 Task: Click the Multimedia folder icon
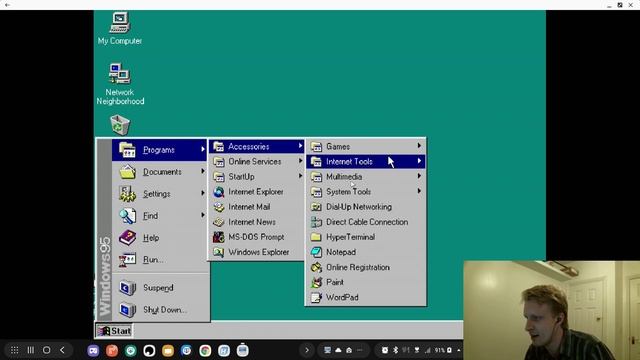(316, 177)
